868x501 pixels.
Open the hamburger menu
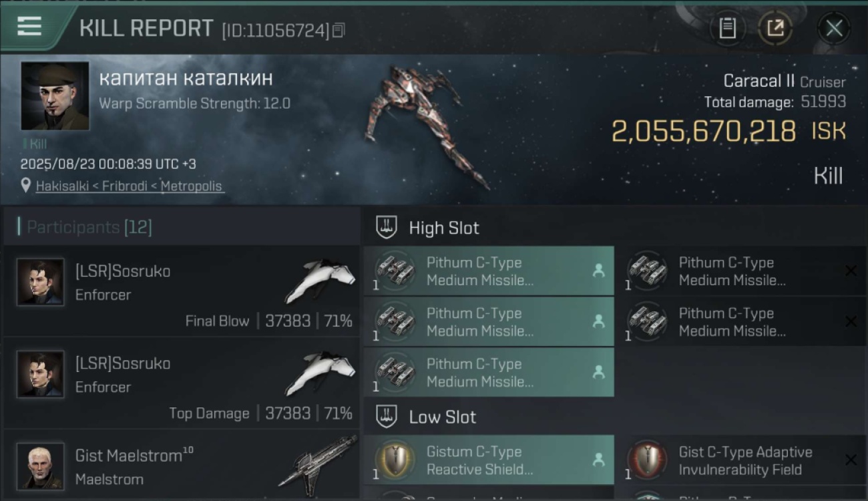pos(29,26)
